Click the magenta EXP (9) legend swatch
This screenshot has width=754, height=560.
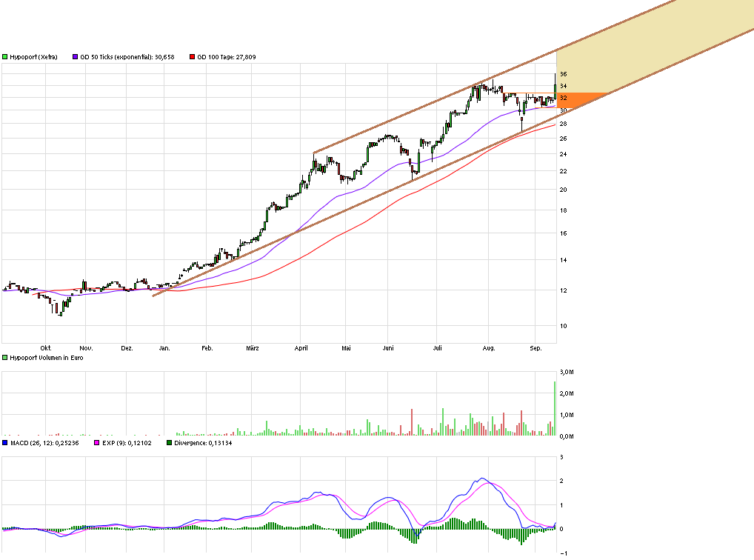pyautogui.click(x=96, y=443)
